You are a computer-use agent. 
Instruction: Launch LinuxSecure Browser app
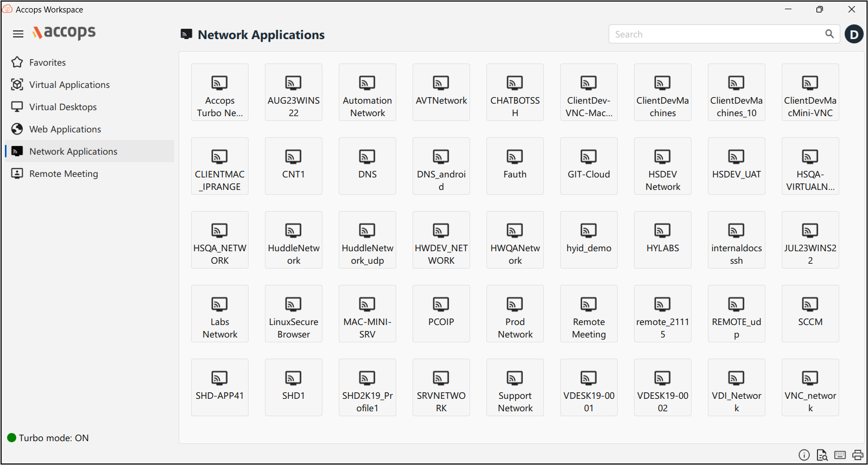point(294,314)
